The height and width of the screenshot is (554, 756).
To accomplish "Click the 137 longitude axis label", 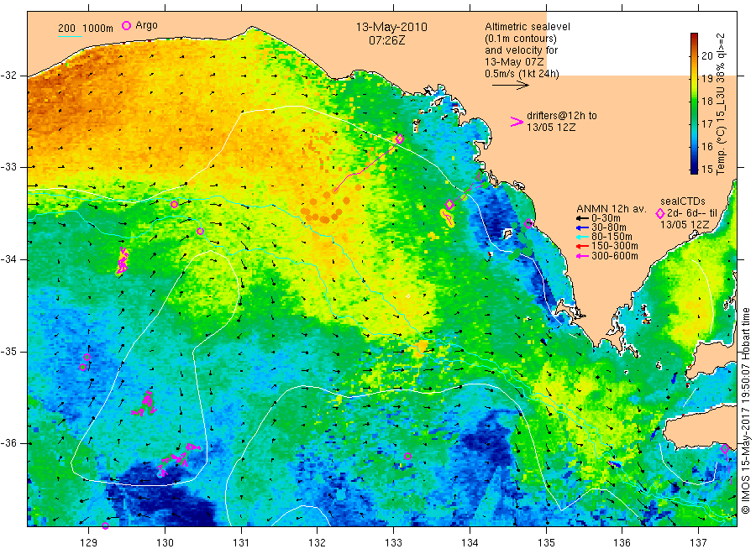I will [699, 543].
